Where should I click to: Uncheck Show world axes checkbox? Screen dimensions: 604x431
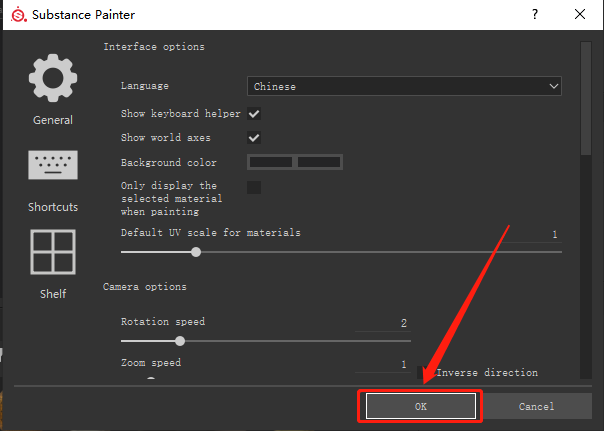(x=254, y=138)
